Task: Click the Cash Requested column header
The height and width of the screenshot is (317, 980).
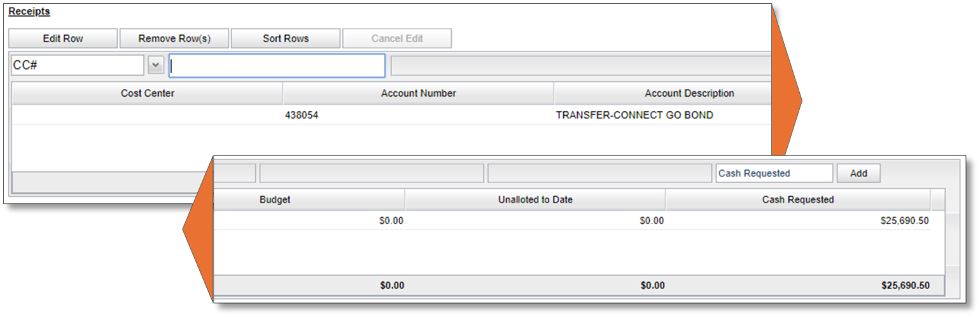Action: click(x=797, y=200)
